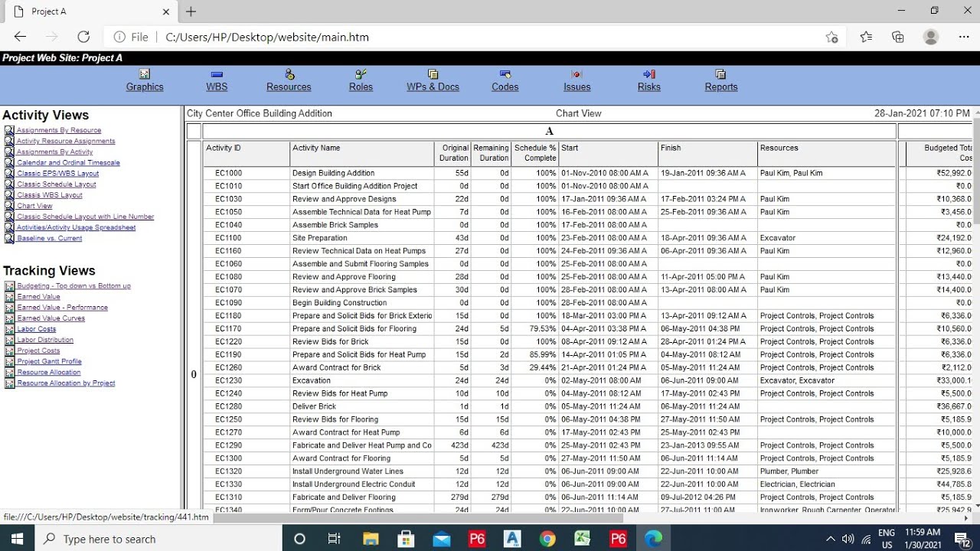This screenshot has width=980, height=551.
Task: Open the Favorites list icon
Action: (866, 37)
